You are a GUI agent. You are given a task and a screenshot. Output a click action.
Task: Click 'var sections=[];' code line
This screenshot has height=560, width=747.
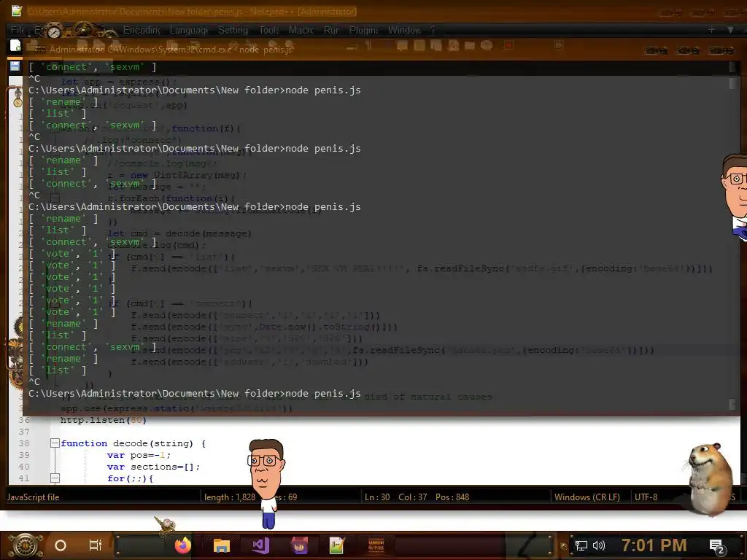153,467
